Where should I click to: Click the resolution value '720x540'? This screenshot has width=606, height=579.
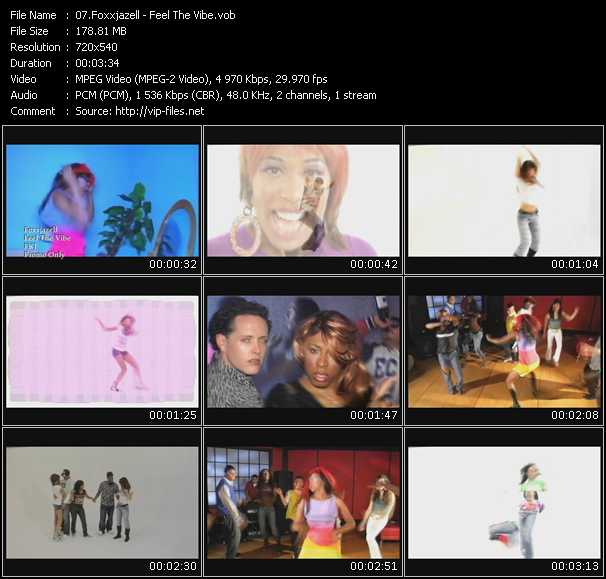pyautogui.click(x=96, y=47)
